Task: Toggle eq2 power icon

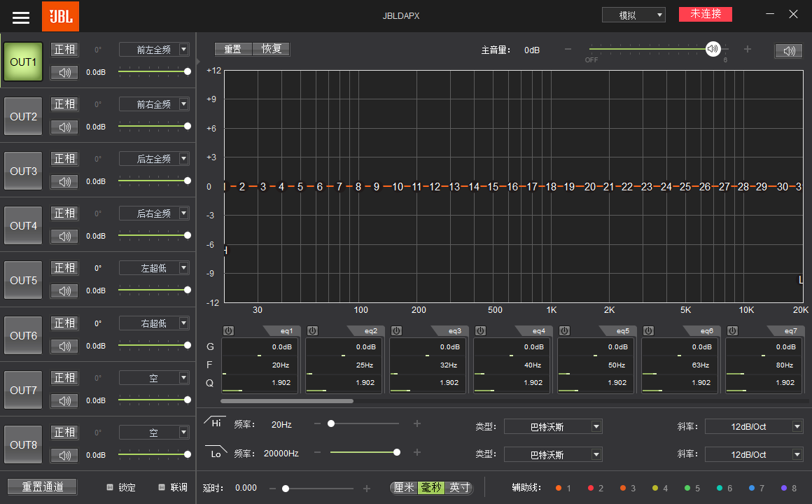Action: (x=312, y=330)
